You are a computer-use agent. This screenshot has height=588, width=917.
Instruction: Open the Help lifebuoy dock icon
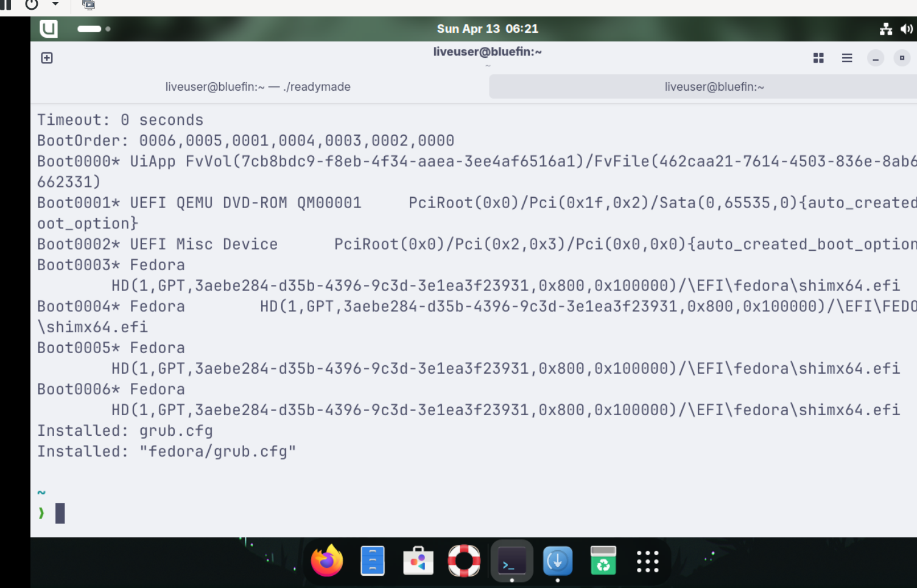tap(464, 561)
